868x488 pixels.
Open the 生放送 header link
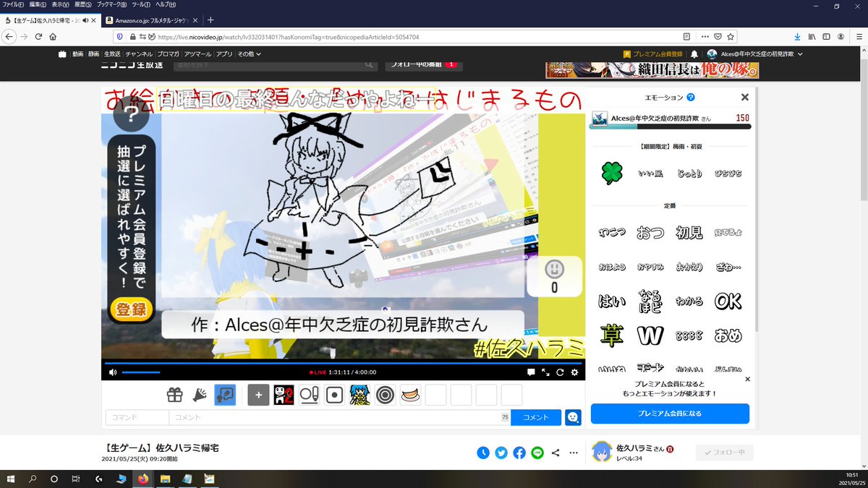[x=112, y=54]
